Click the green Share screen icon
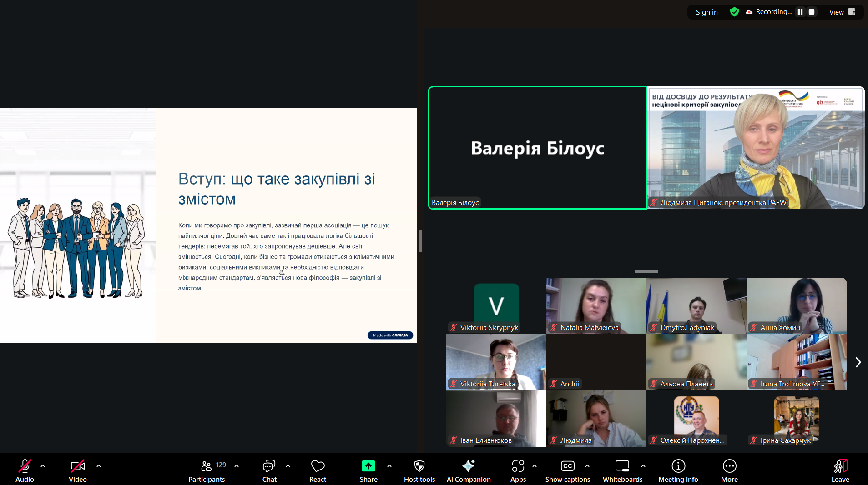The image size is (868, 485). [368, 466]
